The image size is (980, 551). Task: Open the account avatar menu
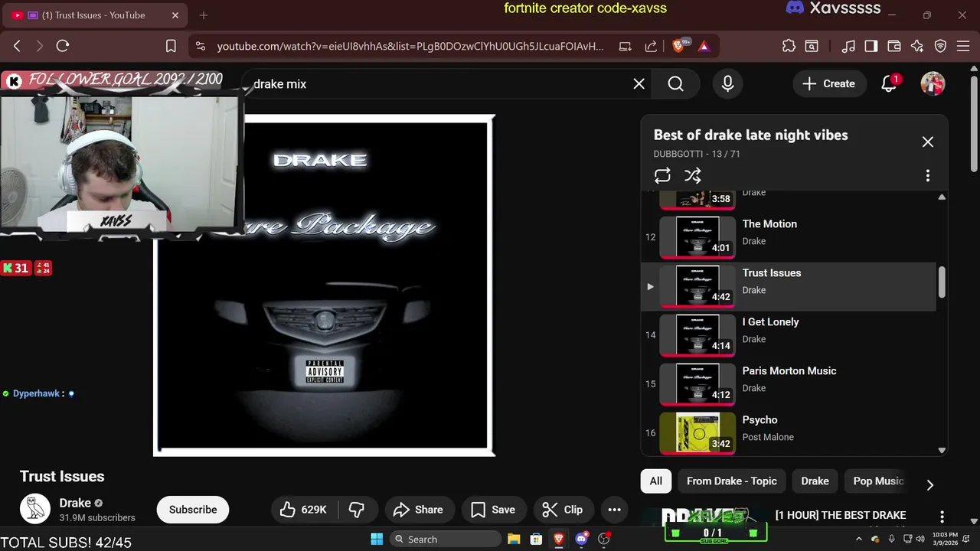pyautogui.click(x=933, y=83)
